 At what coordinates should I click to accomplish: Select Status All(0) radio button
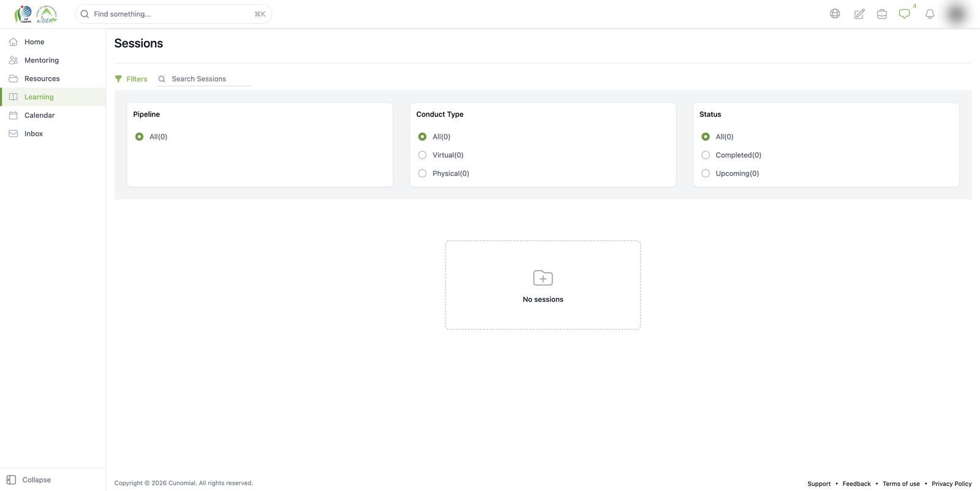[706, 137]
